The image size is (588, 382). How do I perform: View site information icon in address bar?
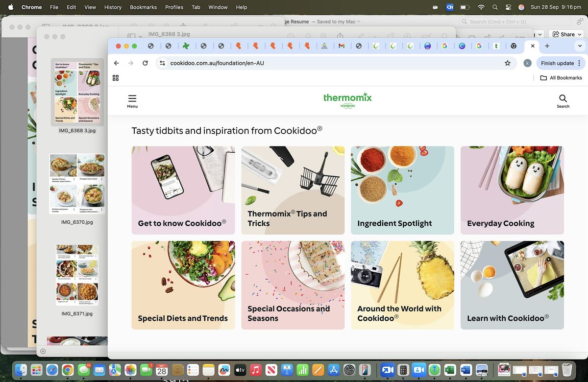pyautogui.click(x=163, y=63)
